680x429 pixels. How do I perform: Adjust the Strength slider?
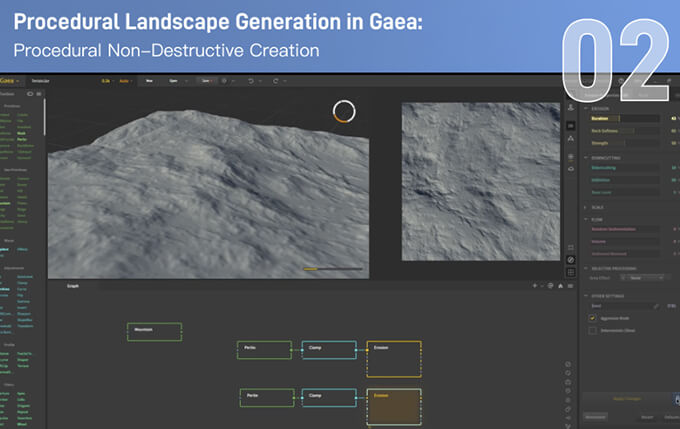coord(624,143)
